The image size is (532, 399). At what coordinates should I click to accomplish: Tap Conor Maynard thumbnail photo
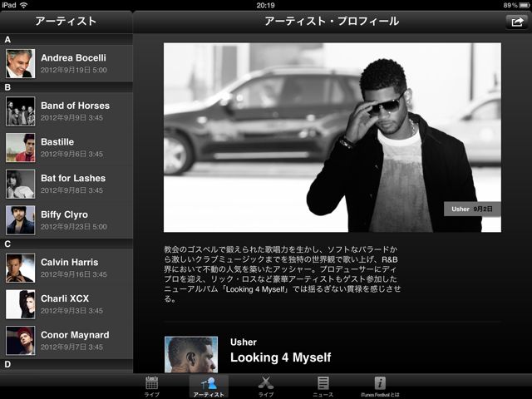[x=20, y=341]
